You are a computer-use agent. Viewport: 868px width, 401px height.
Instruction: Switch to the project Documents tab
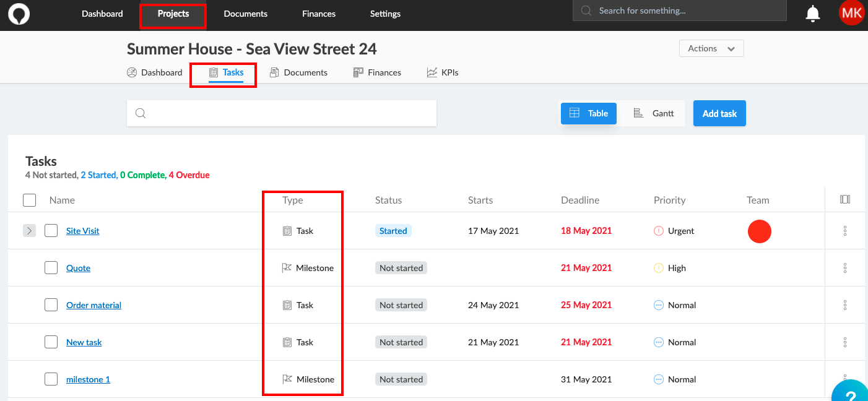(x=298, y=72)
